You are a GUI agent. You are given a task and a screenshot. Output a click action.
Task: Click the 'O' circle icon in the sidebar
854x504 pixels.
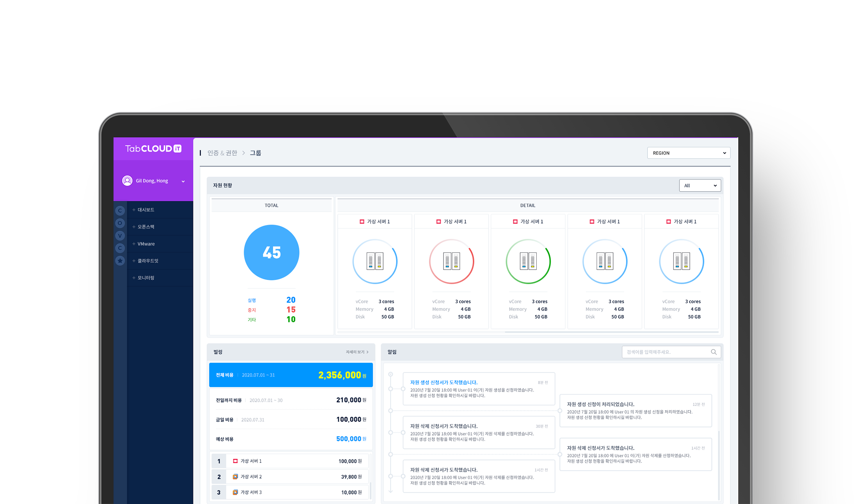[x=120, y=223]
